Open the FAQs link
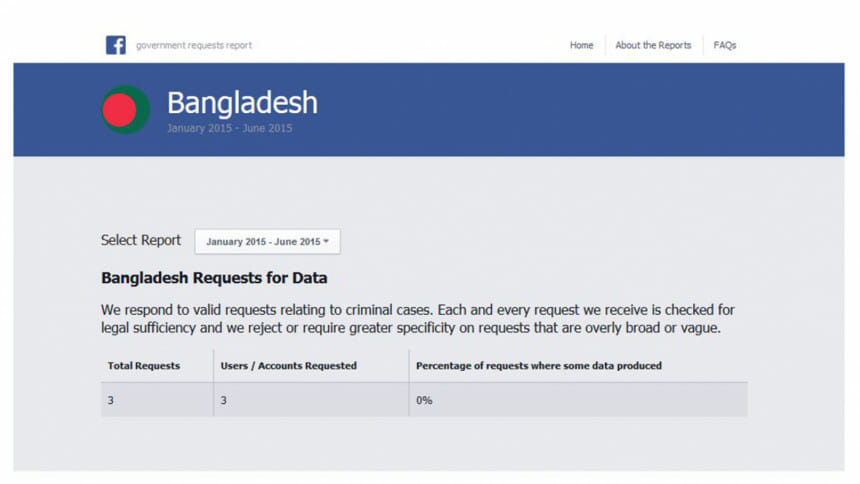 [x=725, y=45]
